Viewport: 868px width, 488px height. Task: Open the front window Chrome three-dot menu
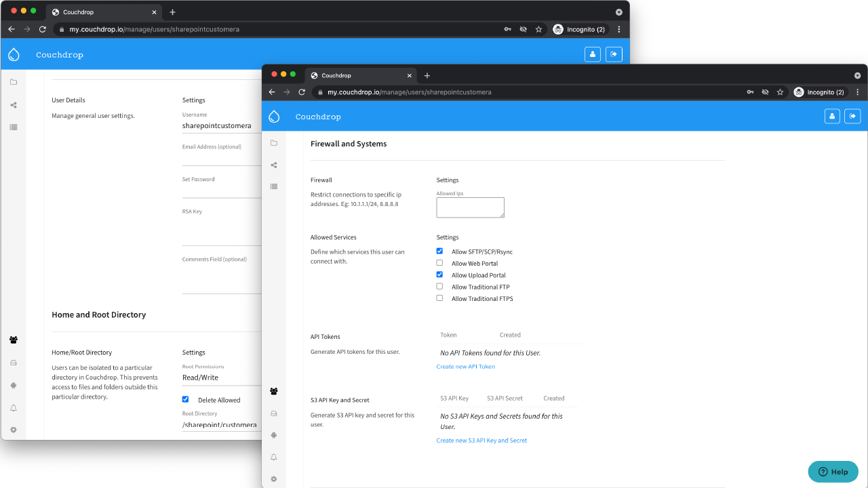pos(858,92)
